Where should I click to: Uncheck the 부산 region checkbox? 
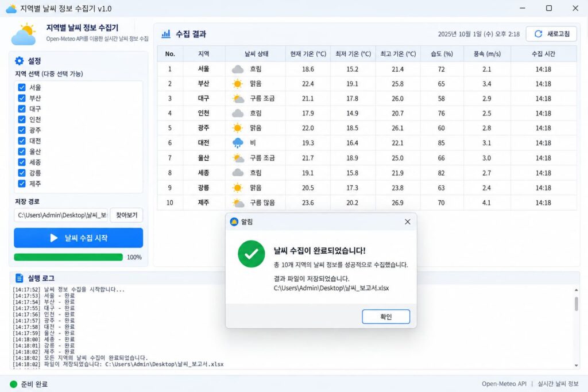[22, 98]
